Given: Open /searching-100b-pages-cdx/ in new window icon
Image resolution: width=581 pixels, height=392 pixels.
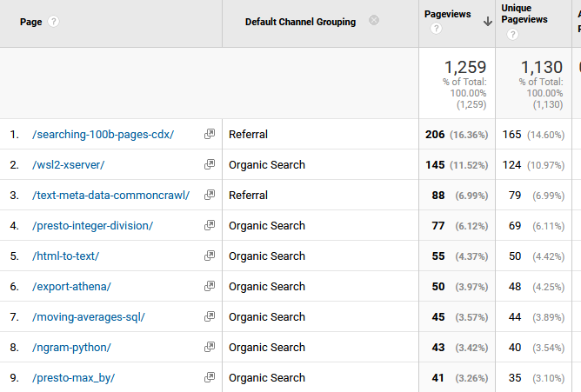Looking at the screenshot, I should click(x=209, y=135).
